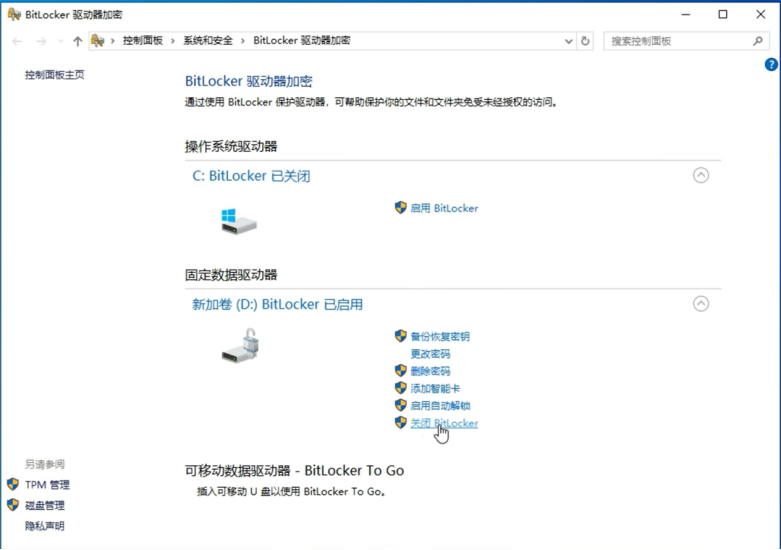This screenshot has height=550, width=781.
Task: Click shield icon beside 启用自动解锁
Action: (x=400, y=405)
